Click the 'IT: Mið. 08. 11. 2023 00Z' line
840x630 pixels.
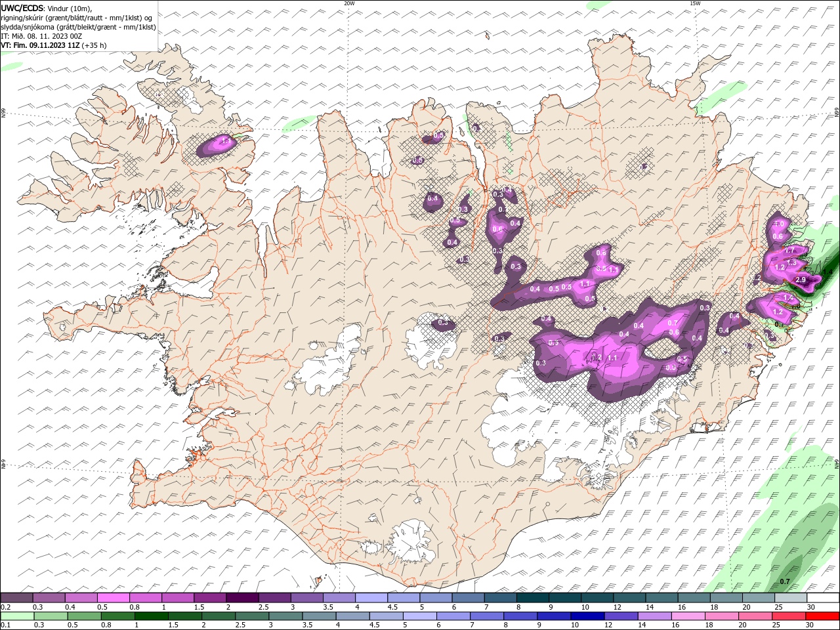click(41, 36)
